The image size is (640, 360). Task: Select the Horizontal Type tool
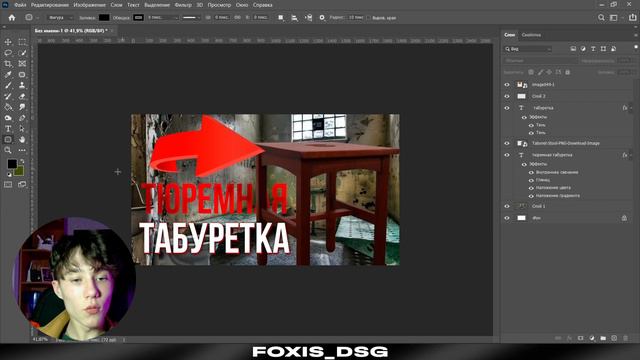[8, 129]
